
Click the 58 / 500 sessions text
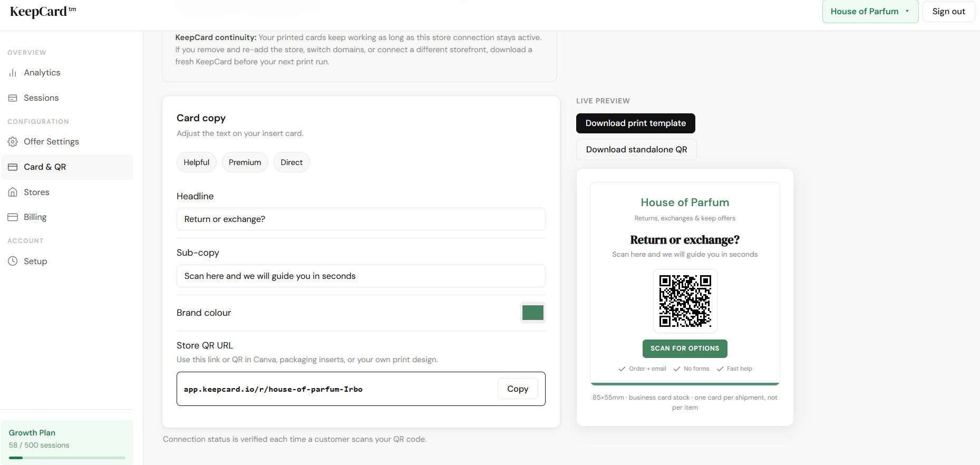point(39,445)
